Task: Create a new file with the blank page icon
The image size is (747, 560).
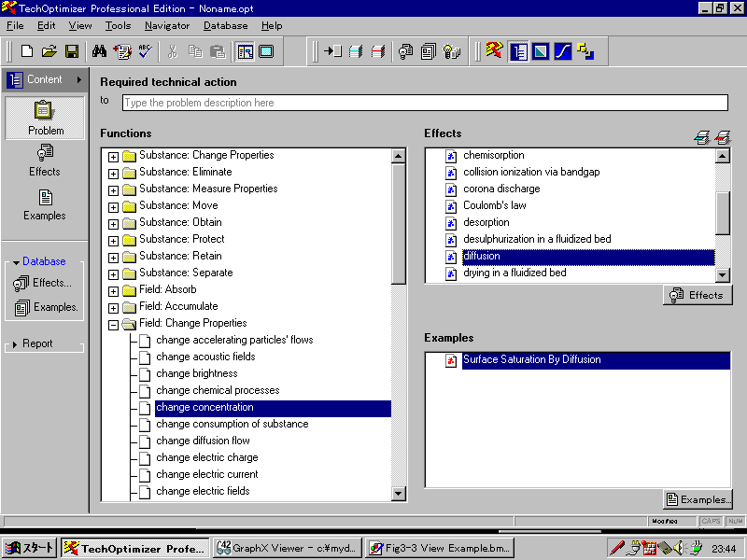Action: coord(27,51)
